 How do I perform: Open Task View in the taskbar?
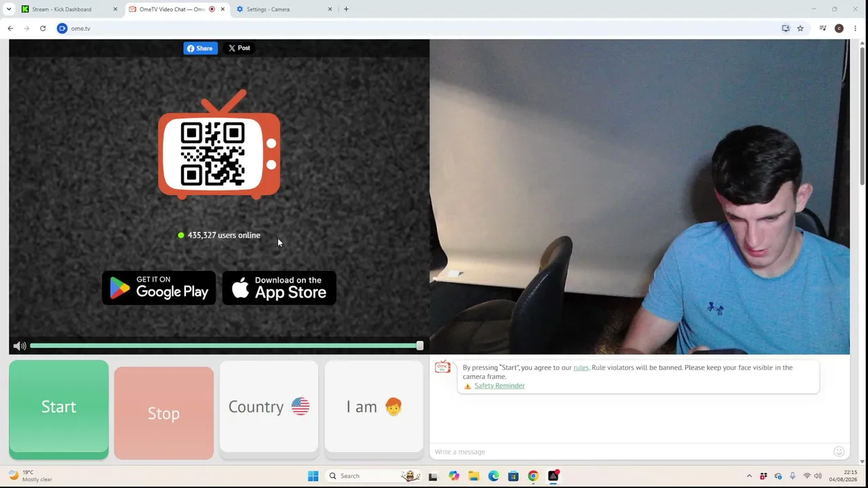[x=433, y=476]
